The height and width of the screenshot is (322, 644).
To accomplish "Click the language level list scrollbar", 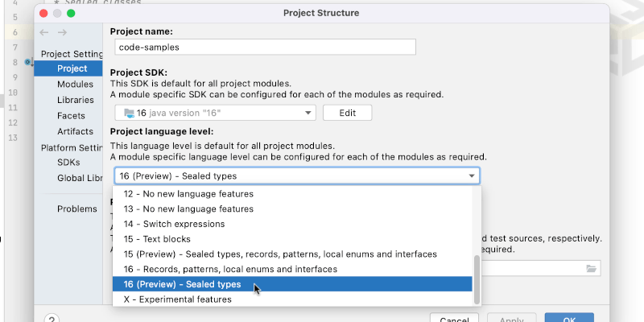I will point(477,278).
